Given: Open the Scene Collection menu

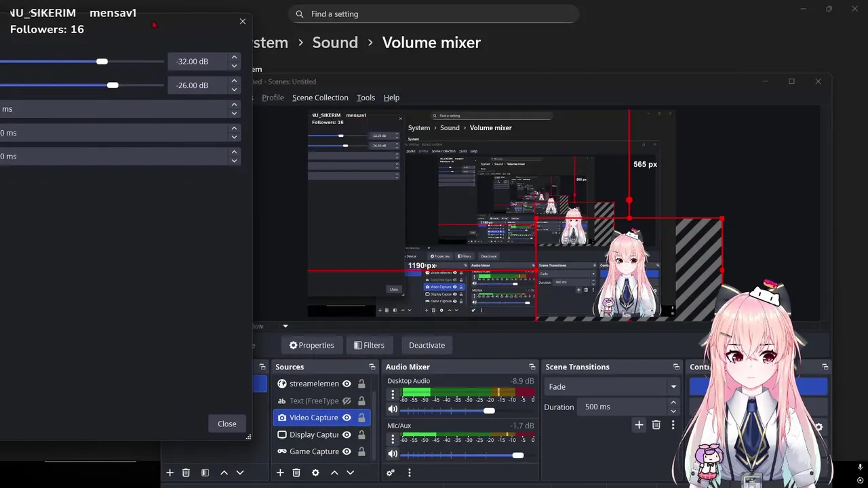Looking at the screenshot, I should (x=320, y=98).
